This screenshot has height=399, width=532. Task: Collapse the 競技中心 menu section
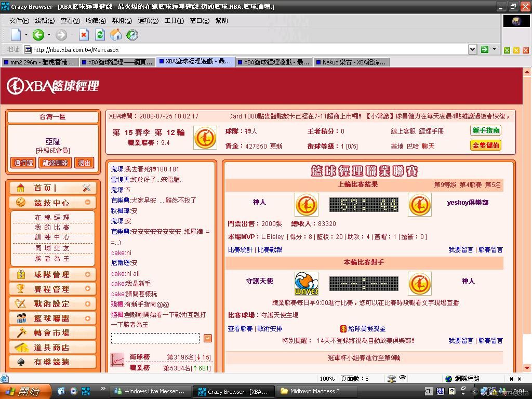[87, 203]
